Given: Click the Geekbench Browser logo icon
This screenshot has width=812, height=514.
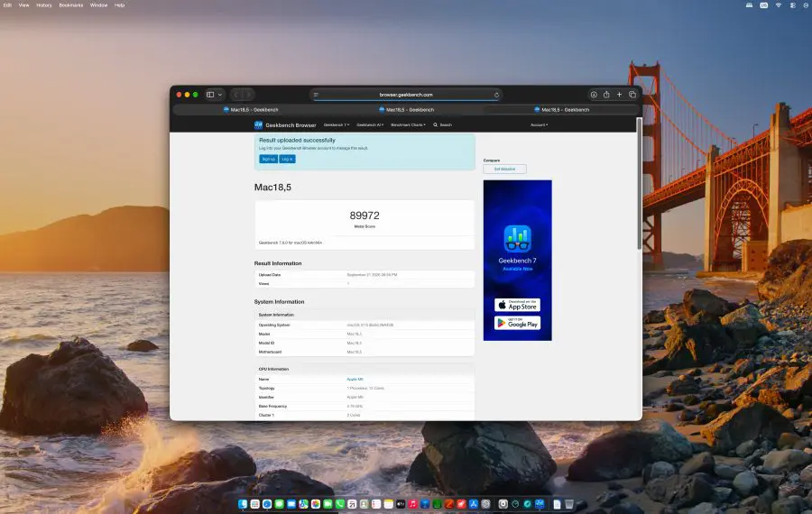Looking at the screenshot, I should pyautogui.click(x=258, y=124).
